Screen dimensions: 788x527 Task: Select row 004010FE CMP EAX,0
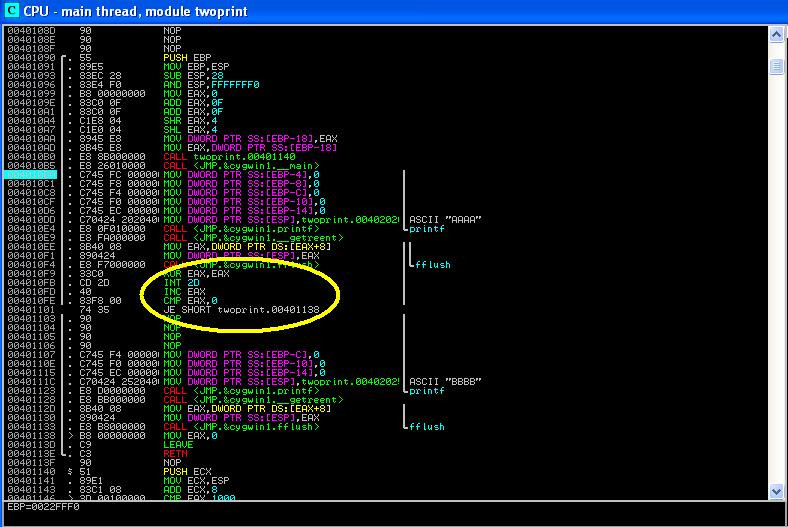(x=386, y=301)
